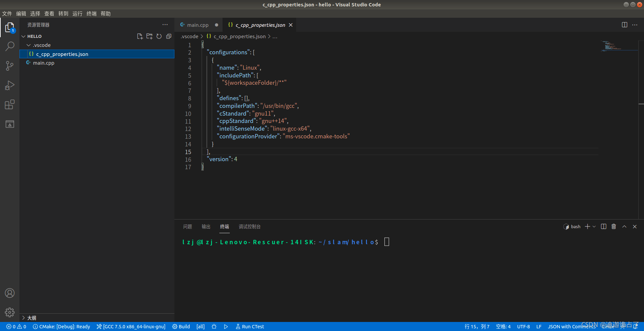
Task: Click Run CTest in status bar
Action: [250, 326]
